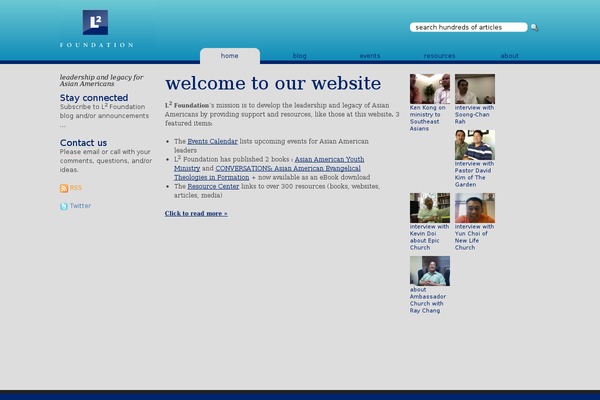Open the Ken Kong video thumbnail

(x=430, y=89)
